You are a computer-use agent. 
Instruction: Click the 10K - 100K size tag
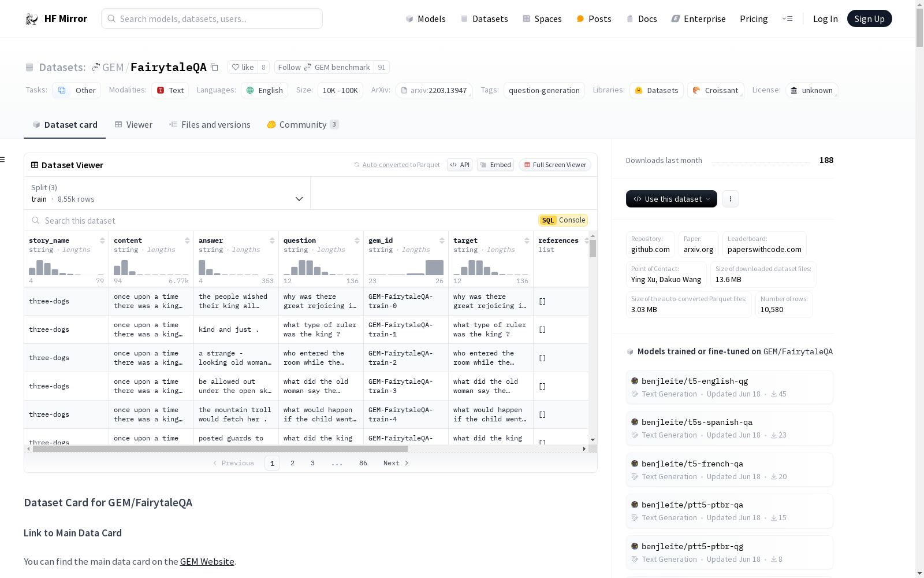click(340, 90)
